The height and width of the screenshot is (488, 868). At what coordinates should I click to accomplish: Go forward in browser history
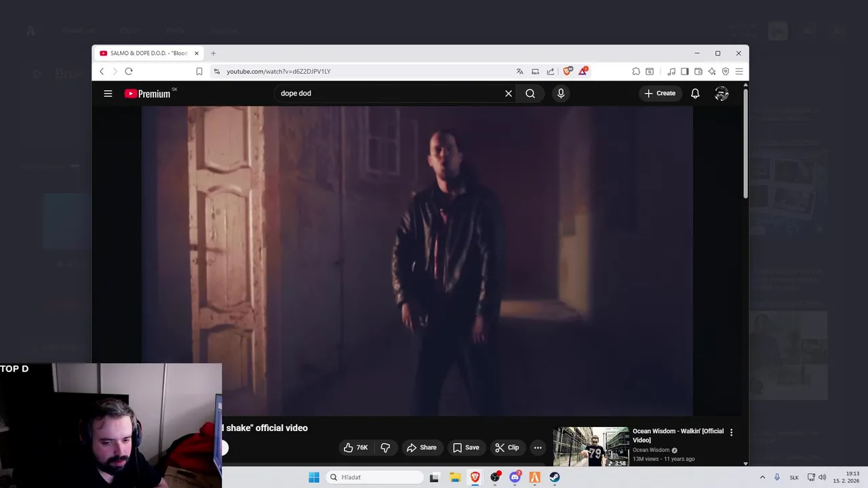[x=115, y=71]
